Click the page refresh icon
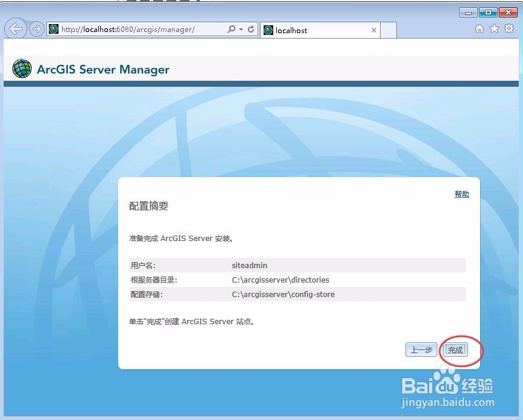The height and width of the screenshot is (420, 523). [x=251, y=30]
